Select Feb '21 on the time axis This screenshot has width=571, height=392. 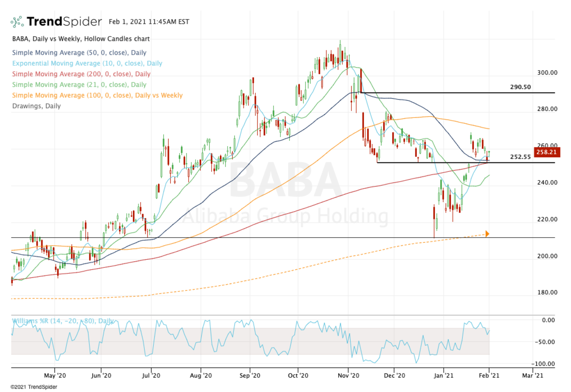point(489,375)
